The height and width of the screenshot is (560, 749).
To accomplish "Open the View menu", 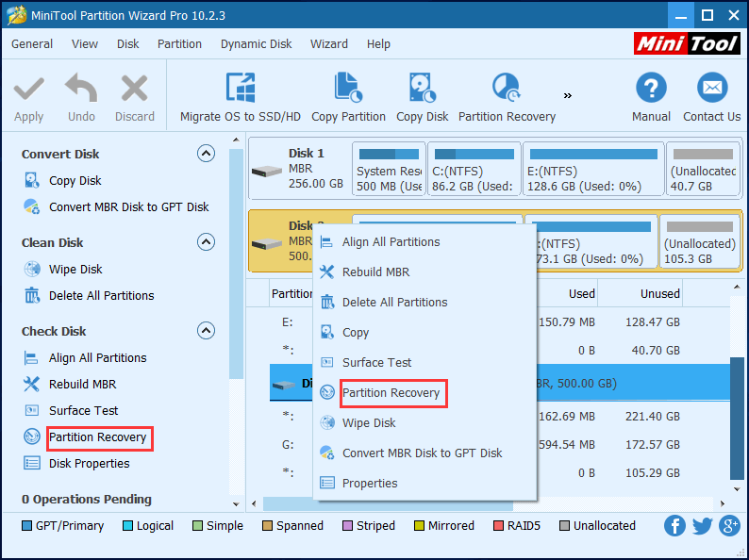I will tap(85, 44).
